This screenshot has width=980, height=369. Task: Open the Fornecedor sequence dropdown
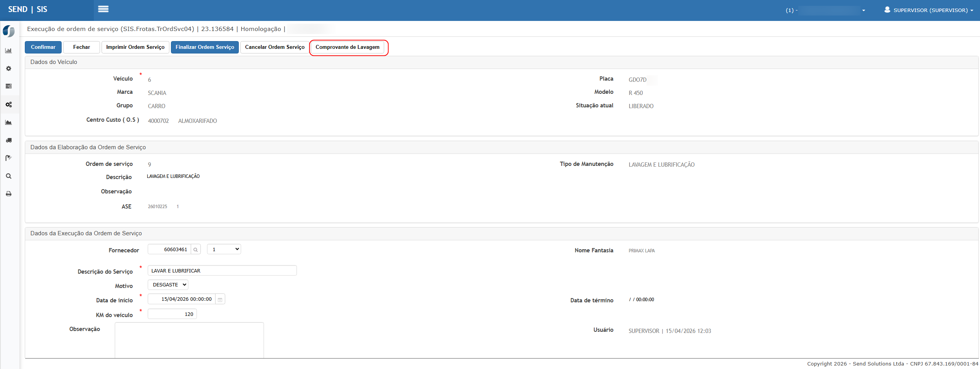click(x=224, y=249)
